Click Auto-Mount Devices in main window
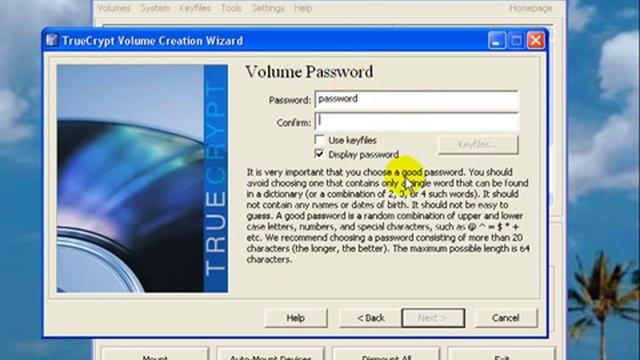This screenshot has width=640, height=360. [x=270, y=354]
